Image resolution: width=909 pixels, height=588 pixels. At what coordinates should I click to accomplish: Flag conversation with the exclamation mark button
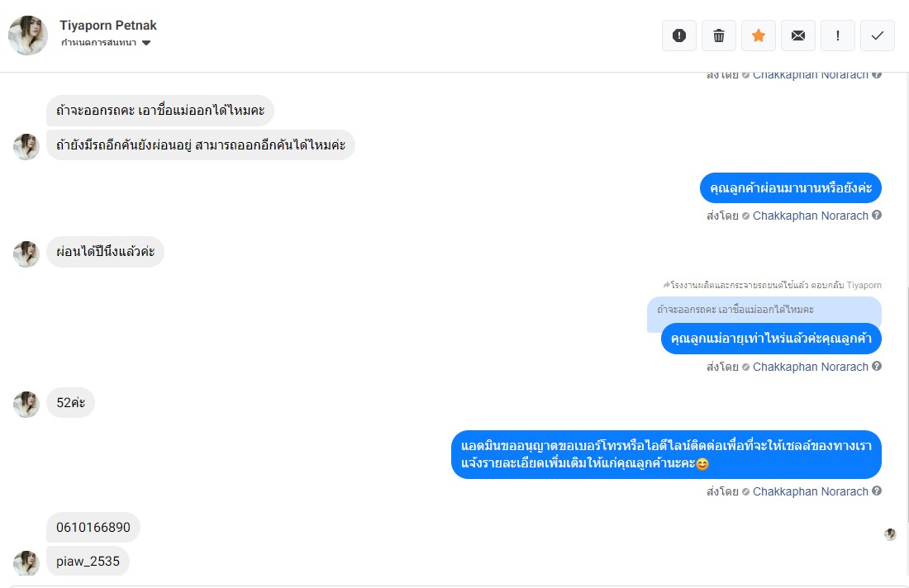pos(838,36)
